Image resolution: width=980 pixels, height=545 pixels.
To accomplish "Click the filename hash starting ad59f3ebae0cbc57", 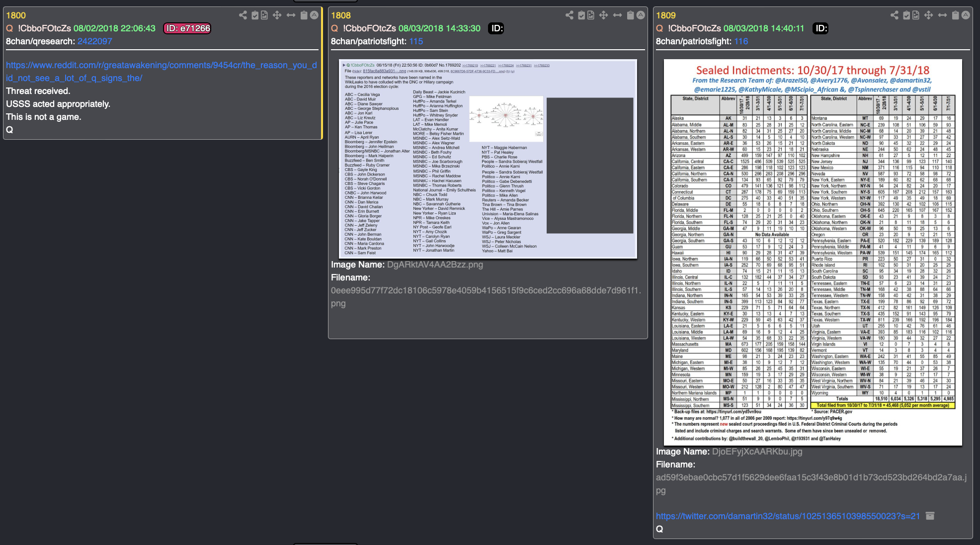I will coord(812,484).
